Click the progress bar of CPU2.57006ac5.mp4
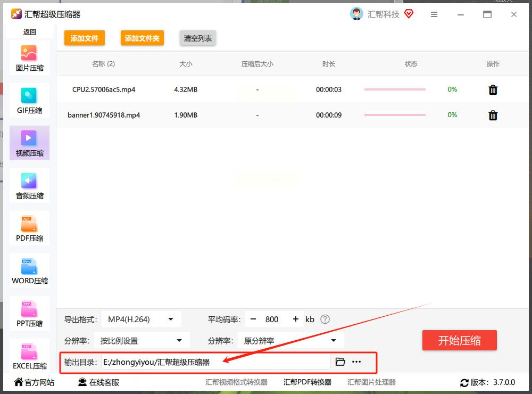The width and height of the screenshot is (532, 394). [x=395, y=89]
